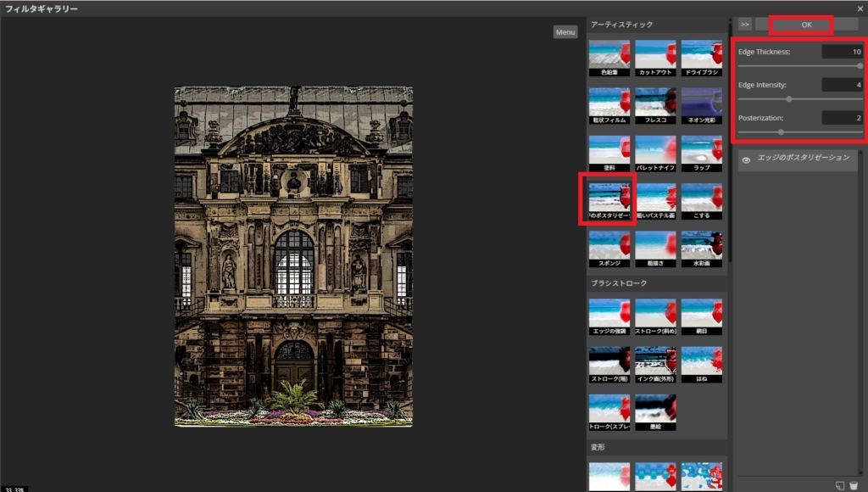Hide the エッジのポスタリゼーション effect layer

746,159
